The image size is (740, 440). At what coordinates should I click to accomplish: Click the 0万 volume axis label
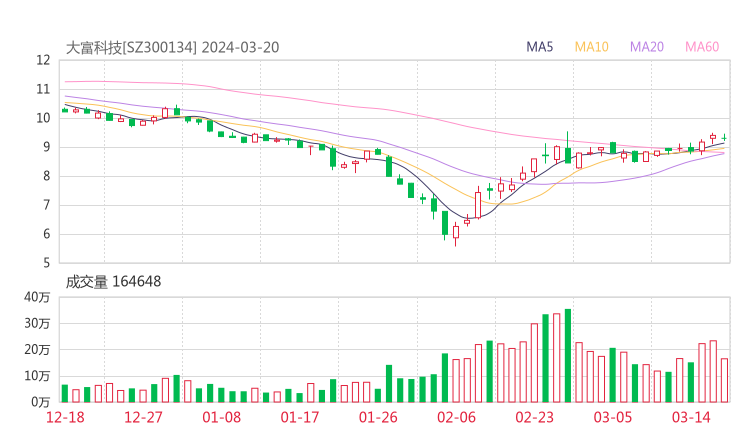40,402
